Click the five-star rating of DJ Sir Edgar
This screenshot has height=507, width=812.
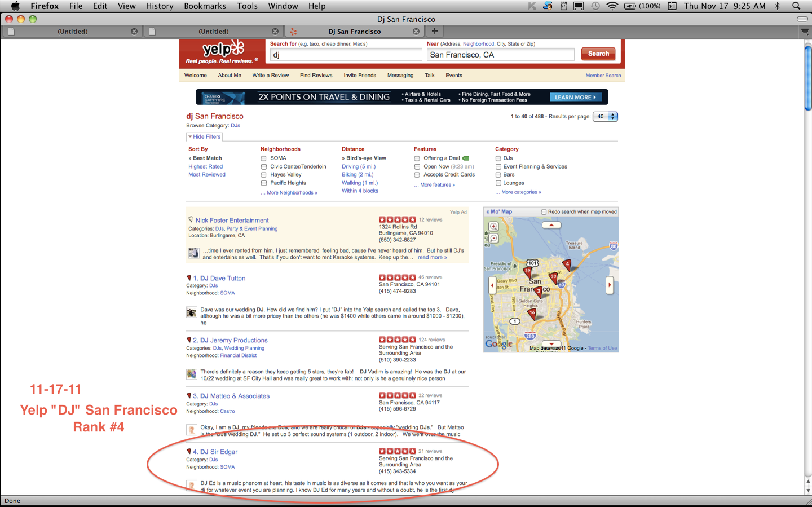pyautogui.click(x=398, y=451)
